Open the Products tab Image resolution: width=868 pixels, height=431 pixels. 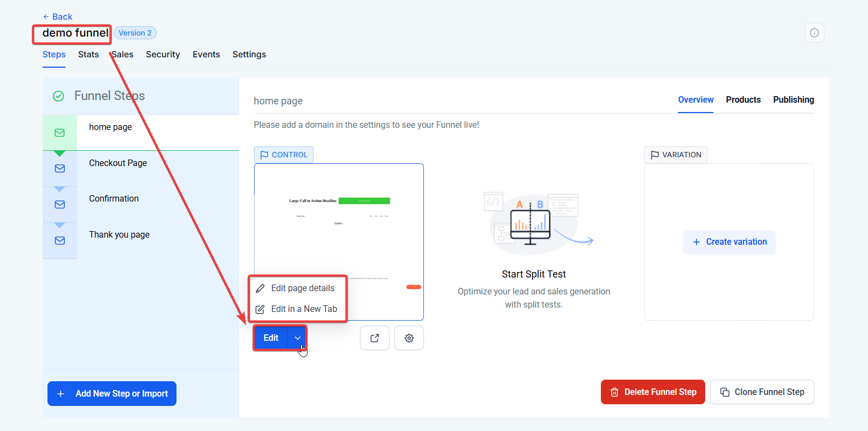[x=743, y=100]
